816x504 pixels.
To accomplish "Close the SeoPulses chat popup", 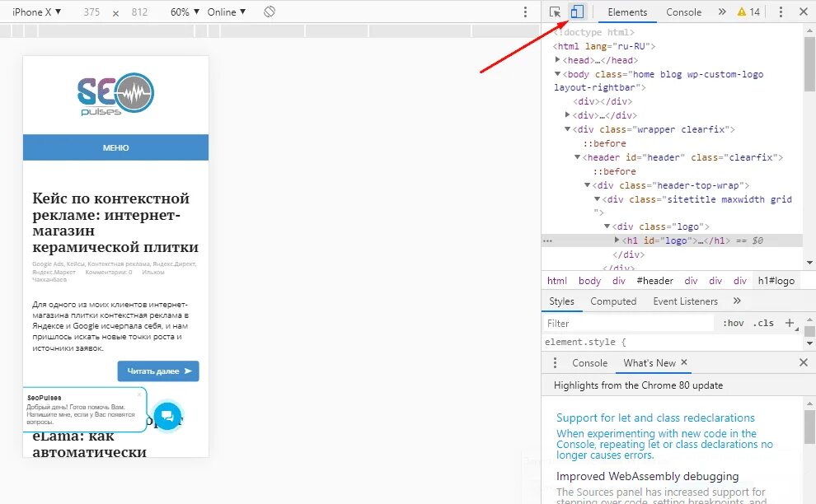I will pos(139,394).
